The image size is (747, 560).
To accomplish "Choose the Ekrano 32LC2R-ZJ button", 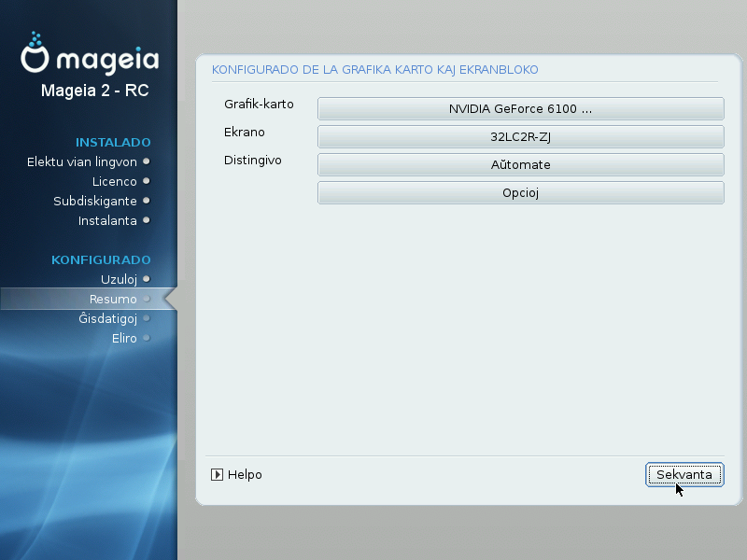I will coord(521,136).
